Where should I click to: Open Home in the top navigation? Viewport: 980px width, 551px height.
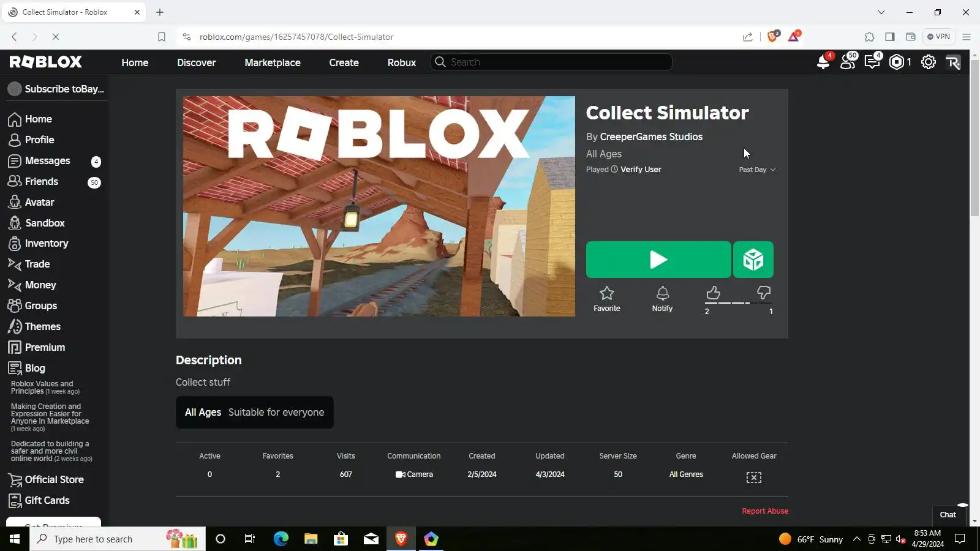coord(135,62)
